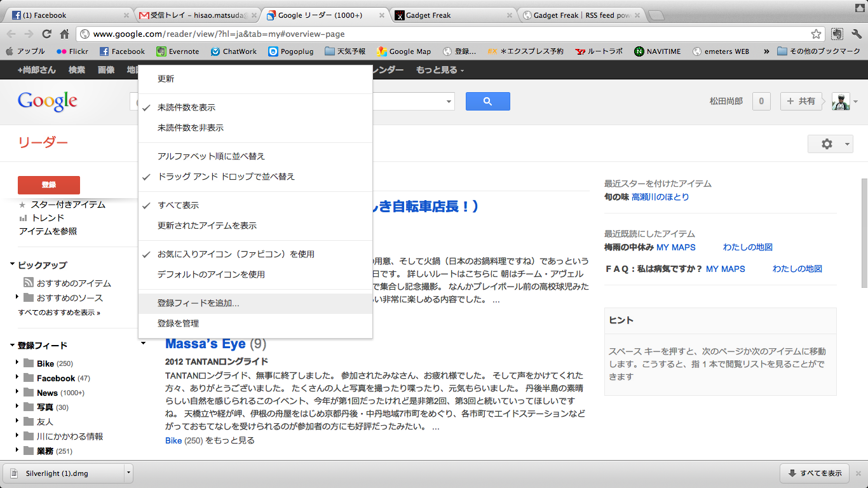Open the NAVITIME bookmark

pos(658,51)
